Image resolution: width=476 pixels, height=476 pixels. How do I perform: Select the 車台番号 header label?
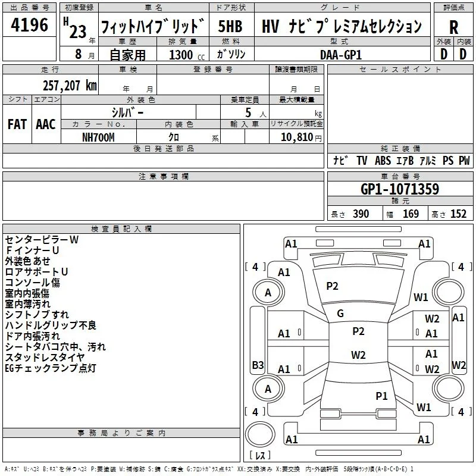click(400, 176)
